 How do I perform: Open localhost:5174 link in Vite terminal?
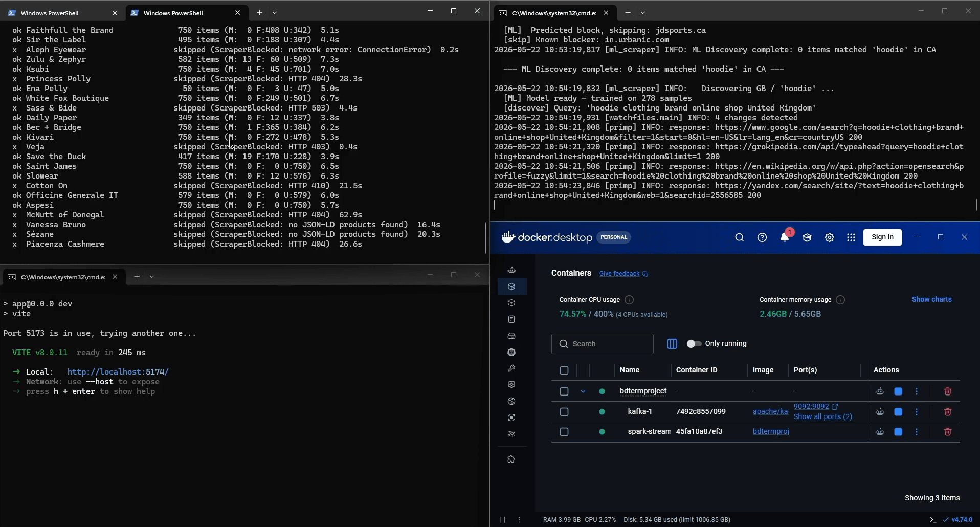(x=118, y=372)
